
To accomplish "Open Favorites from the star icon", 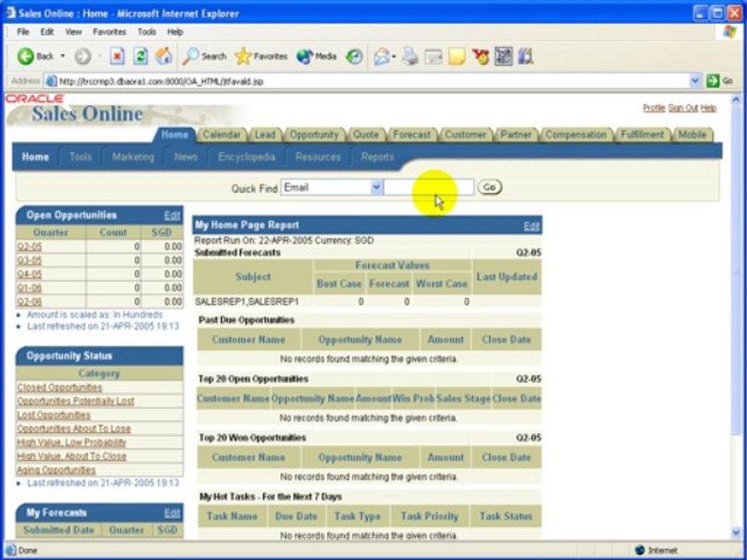I will point(261,56).
